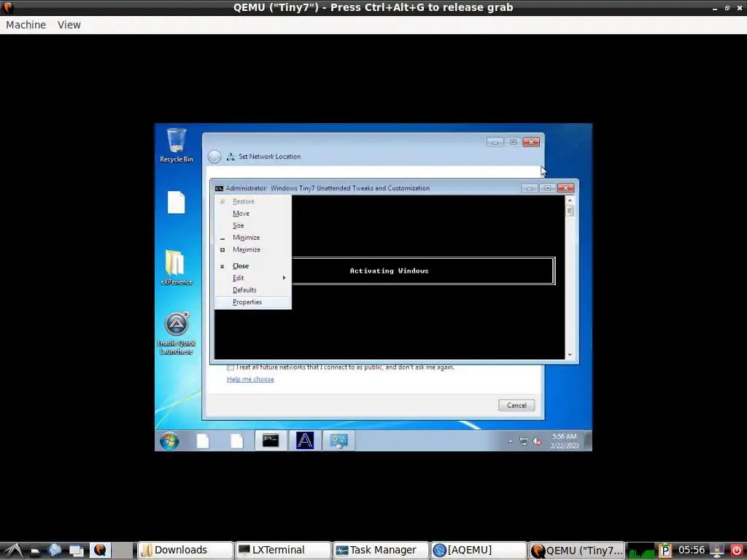Click the host panel clock 05:56
747x560 pixels.
tap(692, 550)
